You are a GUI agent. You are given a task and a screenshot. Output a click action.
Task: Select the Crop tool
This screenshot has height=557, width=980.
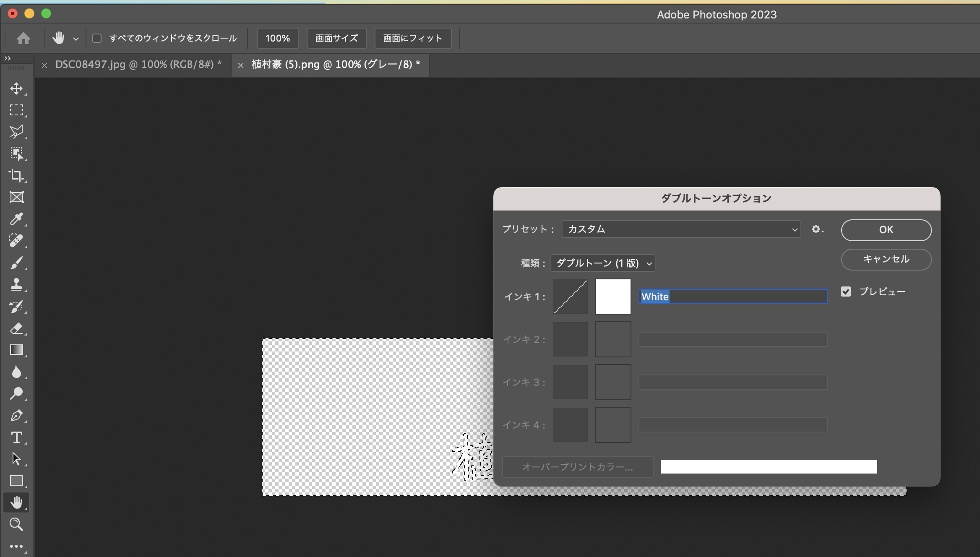[16, 175]
